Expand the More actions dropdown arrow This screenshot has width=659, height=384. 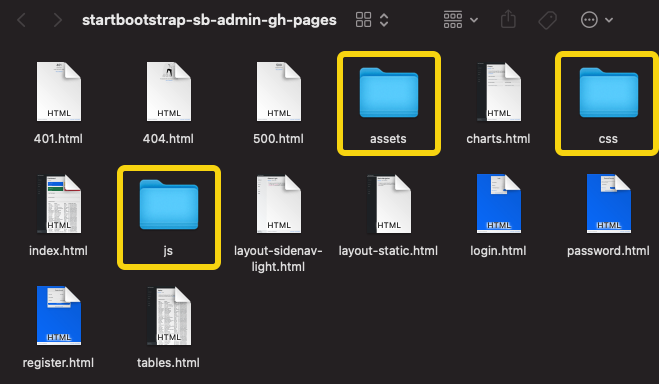click(x=609, y=20)
